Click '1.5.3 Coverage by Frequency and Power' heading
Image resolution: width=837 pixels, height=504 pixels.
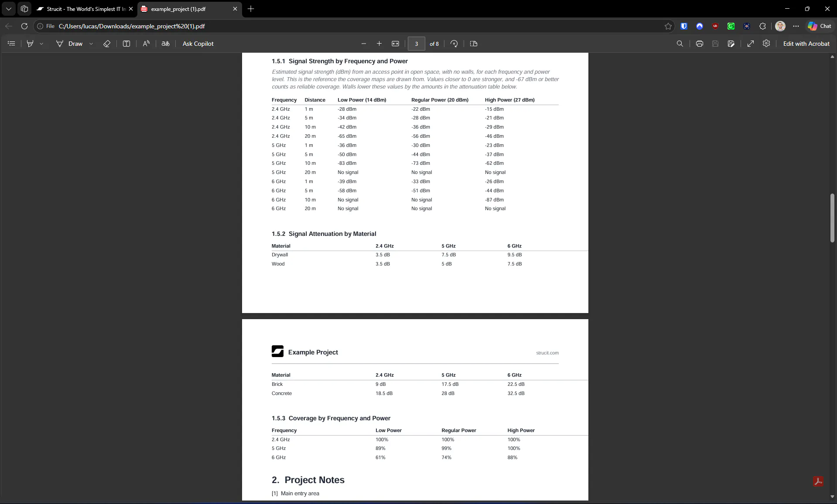(x=331, y=418)
